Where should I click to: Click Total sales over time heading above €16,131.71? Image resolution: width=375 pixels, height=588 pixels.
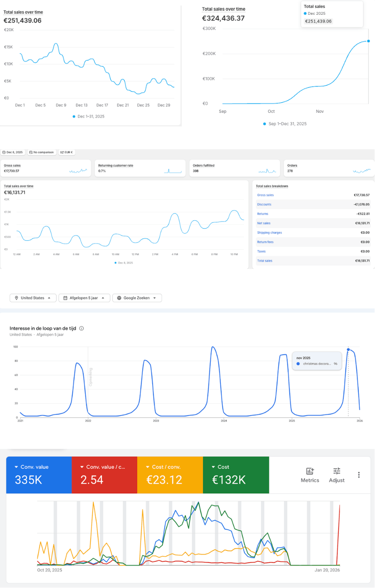19,186
